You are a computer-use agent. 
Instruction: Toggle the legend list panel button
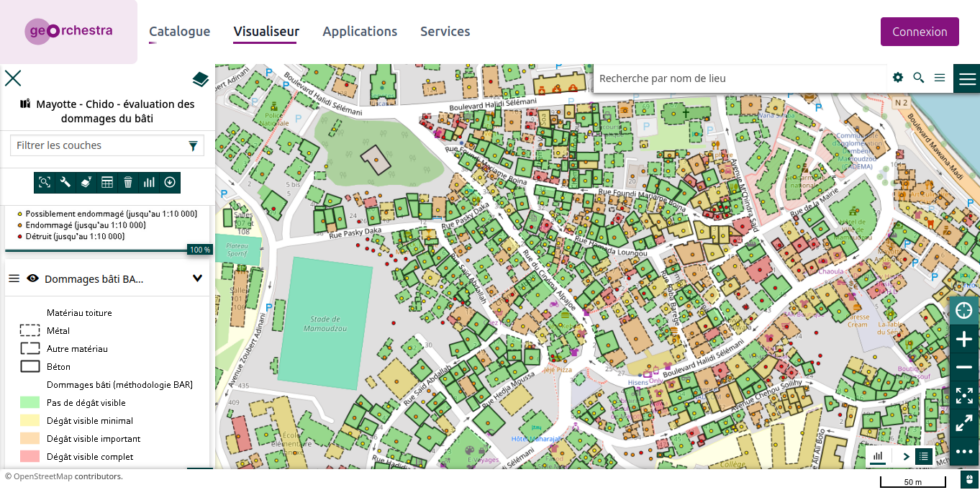coord(923,457)
